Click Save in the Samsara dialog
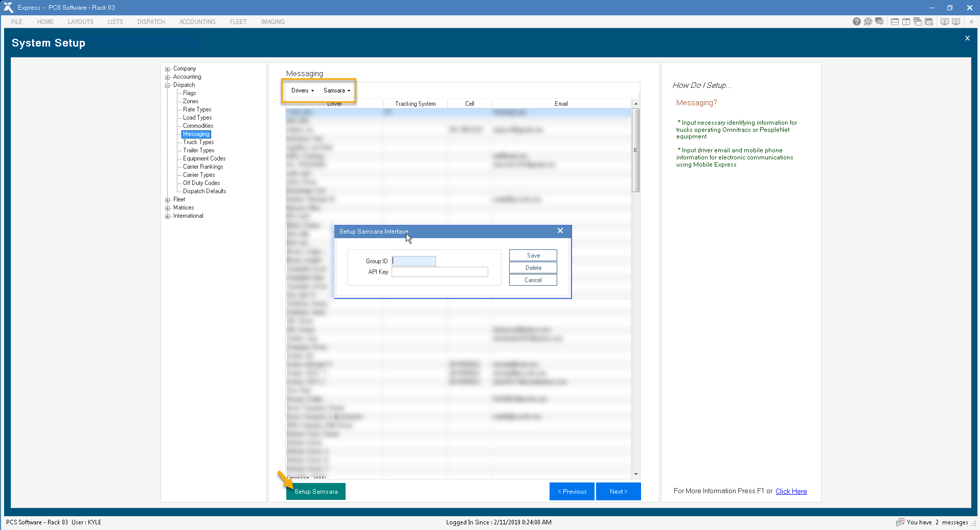 [533, 256]
